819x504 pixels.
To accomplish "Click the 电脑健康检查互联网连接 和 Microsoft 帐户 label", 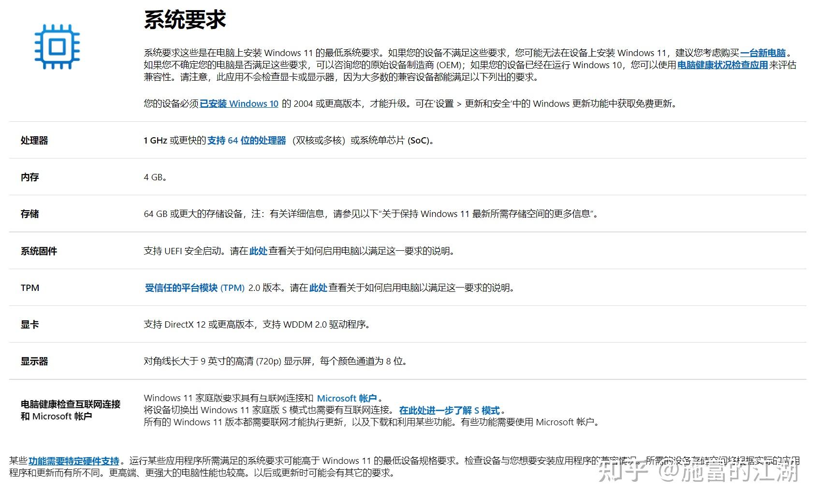I will click(71, 410).
